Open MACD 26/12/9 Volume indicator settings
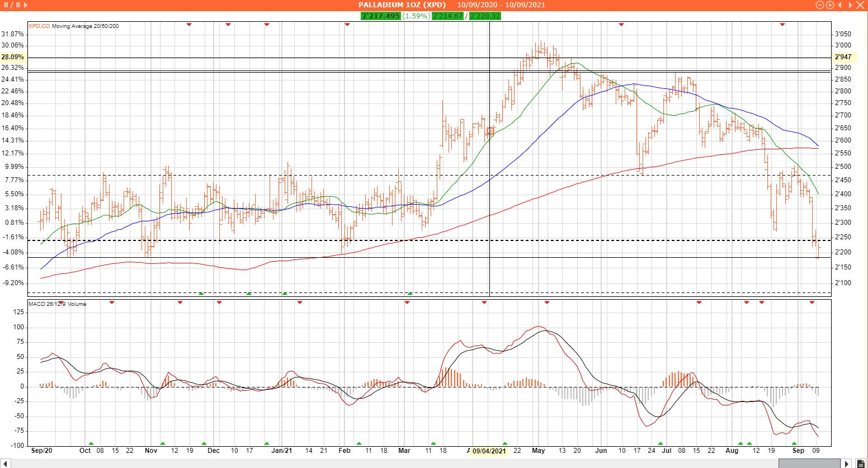868x468 pixels. pyautogui.click(x=58, y=304)
